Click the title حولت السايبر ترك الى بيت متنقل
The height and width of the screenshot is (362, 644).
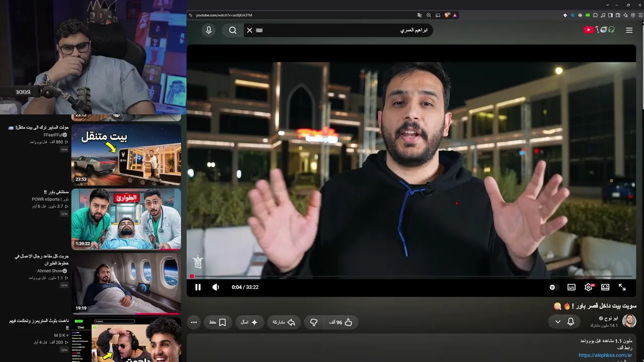[39, 128]
